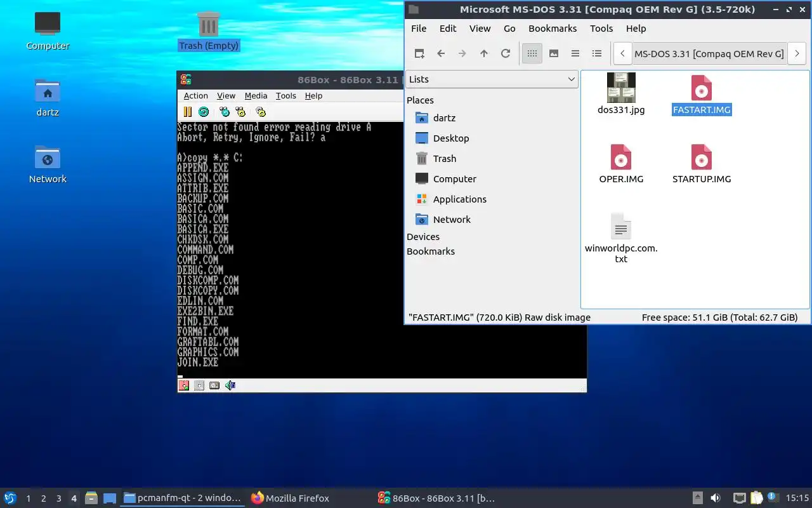Click the floppy drive status icon in 86Box
Screen dimensions: 812x508
click(x=184, y=385)
